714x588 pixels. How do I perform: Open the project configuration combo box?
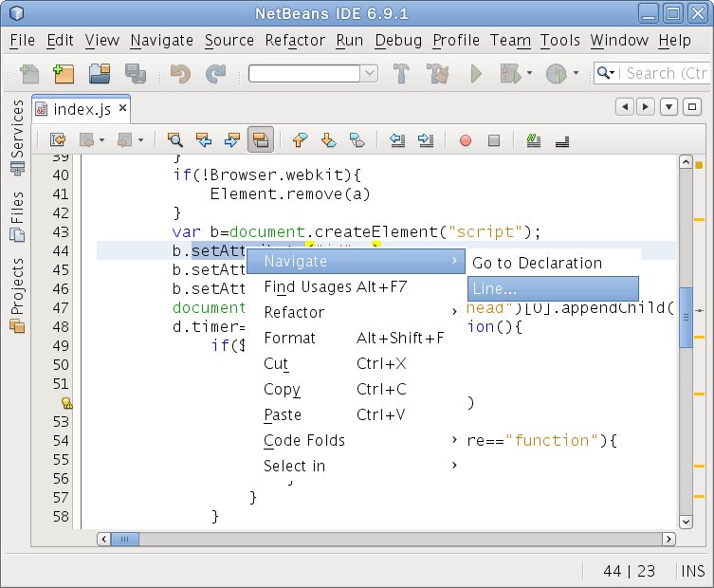click(313, 73)
